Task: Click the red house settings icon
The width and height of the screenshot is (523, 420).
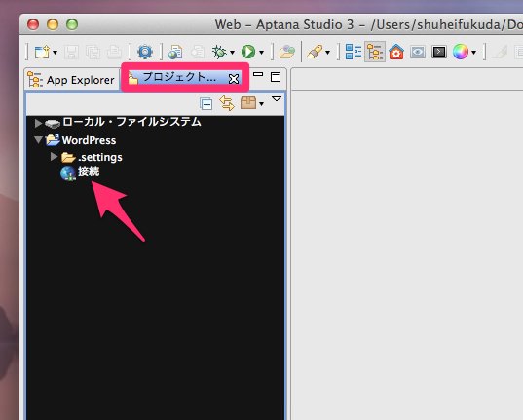Action: pyautogui.click(x=396, y=52)
